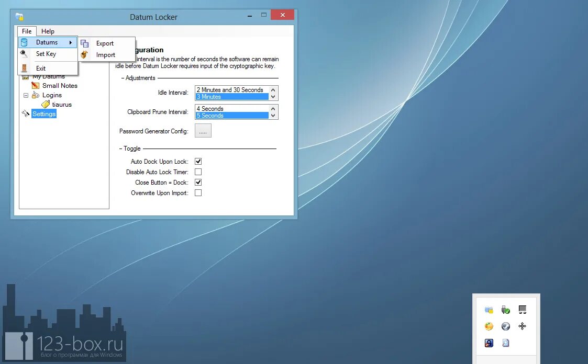
Task: Click the four-arrow move tray icon
Action: click(x=523, y=326)
